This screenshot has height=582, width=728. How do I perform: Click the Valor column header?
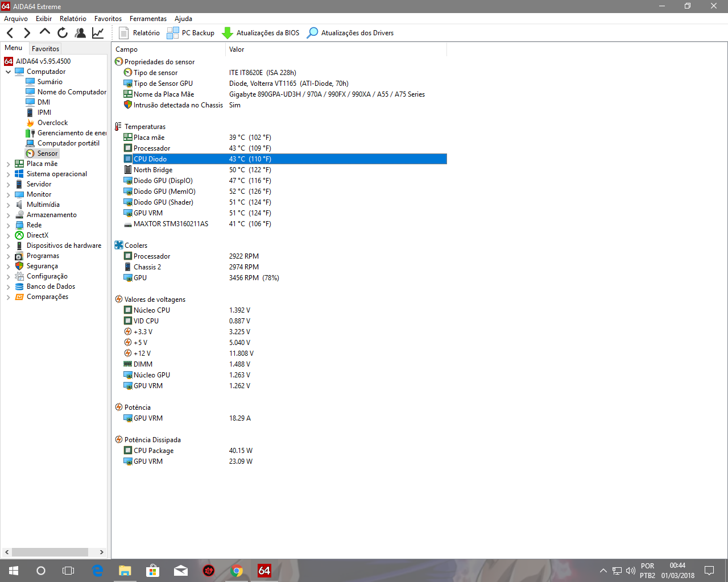[336, 49]
